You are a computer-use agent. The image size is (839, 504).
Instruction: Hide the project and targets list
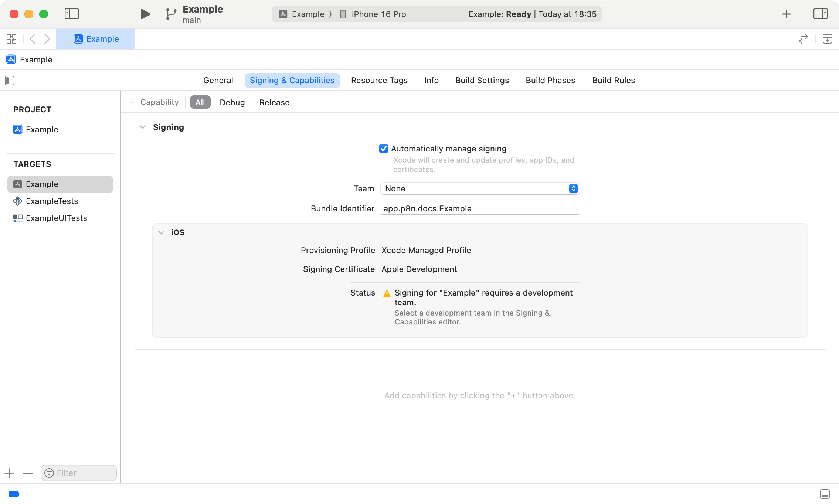pos(10,81)
